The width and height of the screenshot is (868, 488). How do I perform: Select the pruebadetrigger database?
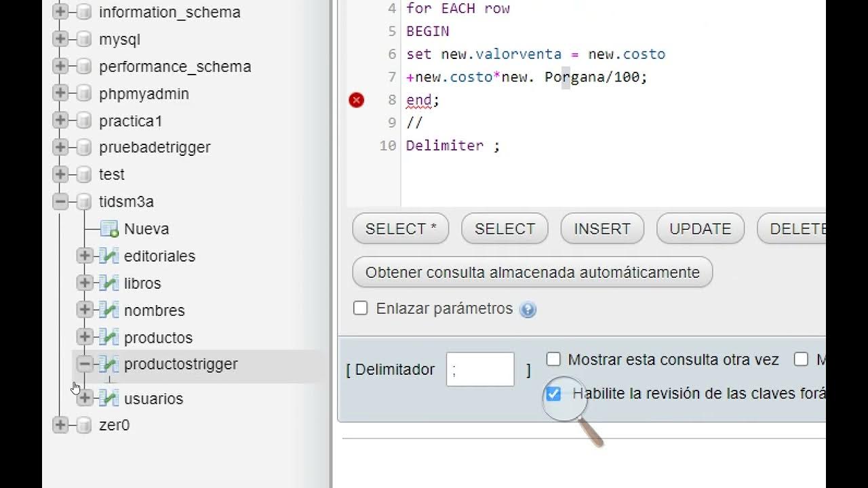click(x=155, y=147)
